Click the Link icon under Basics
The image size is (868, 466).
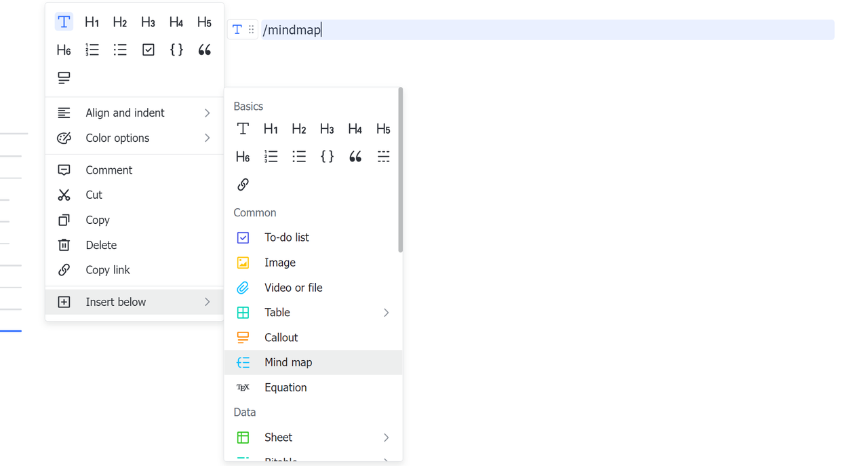243,185
